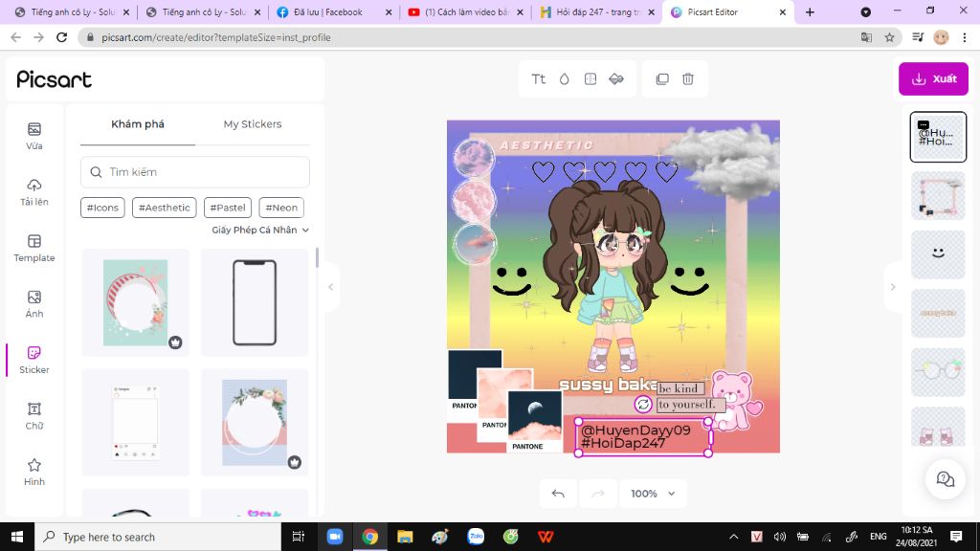Filter stickers by #Pastel tag
Viewport: 980px width, 551px height.
tap(228, 208)
